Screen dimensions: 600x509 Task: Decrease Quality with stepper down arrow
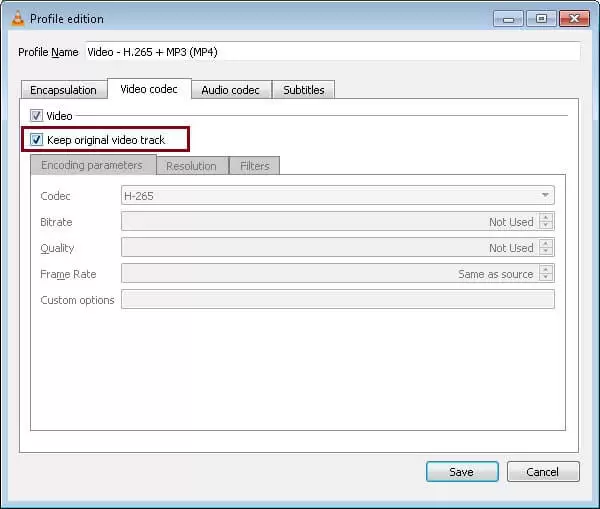pyautogui.click(x=546, y=251)
